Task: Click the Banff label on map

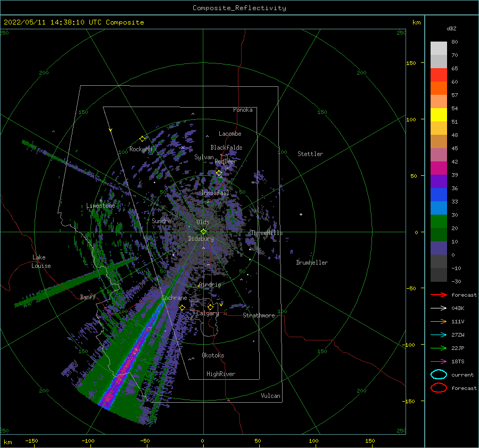Action: pyautogui.click(x=88, y=297)
